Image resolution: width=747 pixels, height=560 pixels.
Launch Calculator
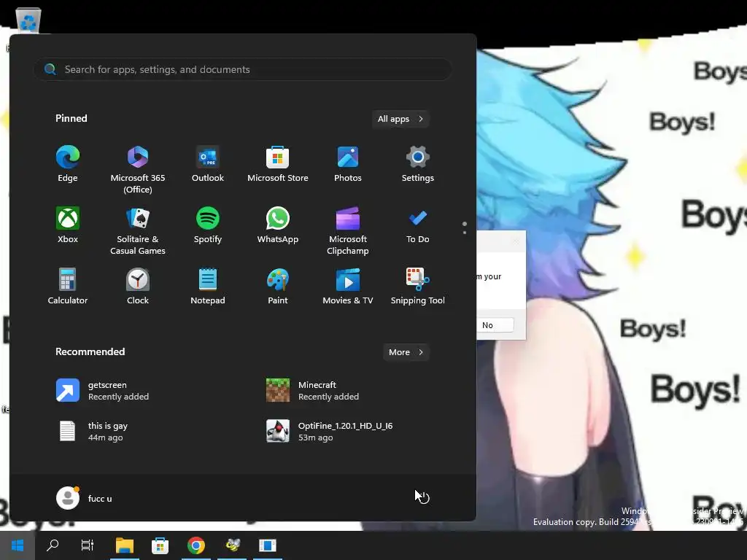click(x=68, y=286)
